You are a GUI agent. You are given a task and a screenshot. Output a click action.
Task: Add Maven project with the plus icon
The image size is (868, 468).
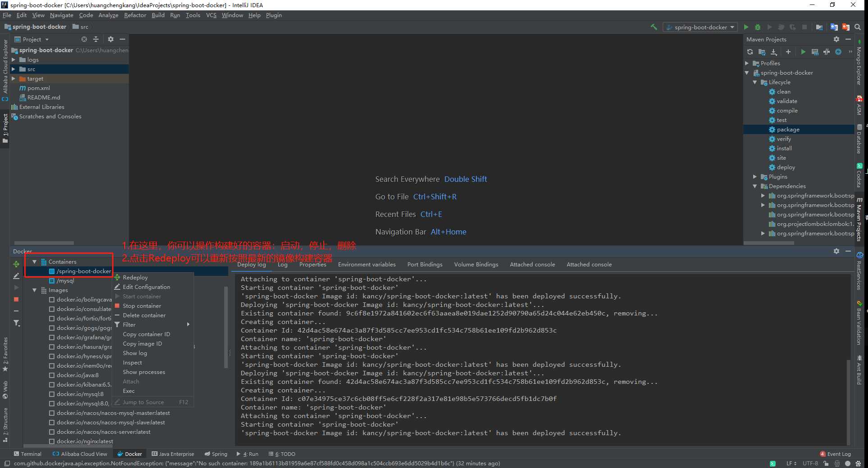coord(788,52)
